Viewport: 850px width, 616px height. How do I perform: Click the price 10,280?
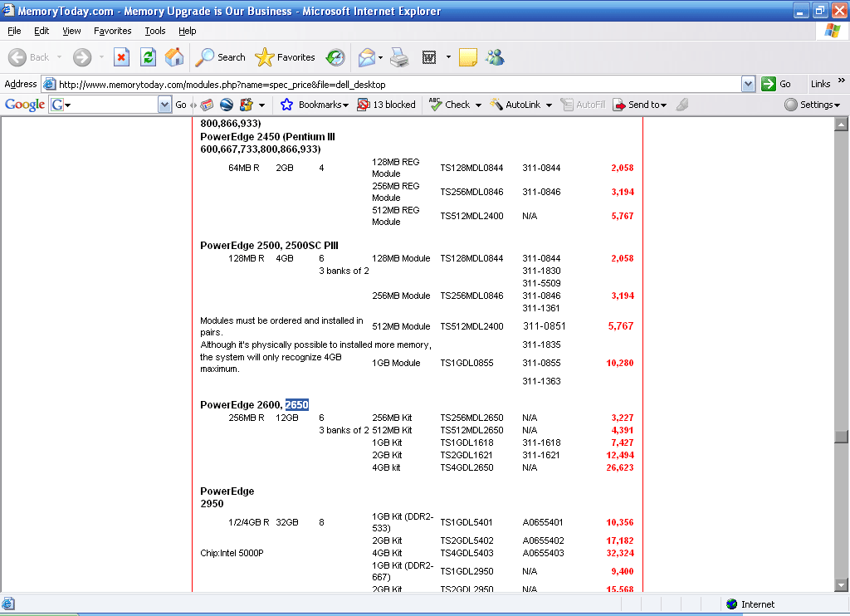pyautogui.click(x=619, y=363)
